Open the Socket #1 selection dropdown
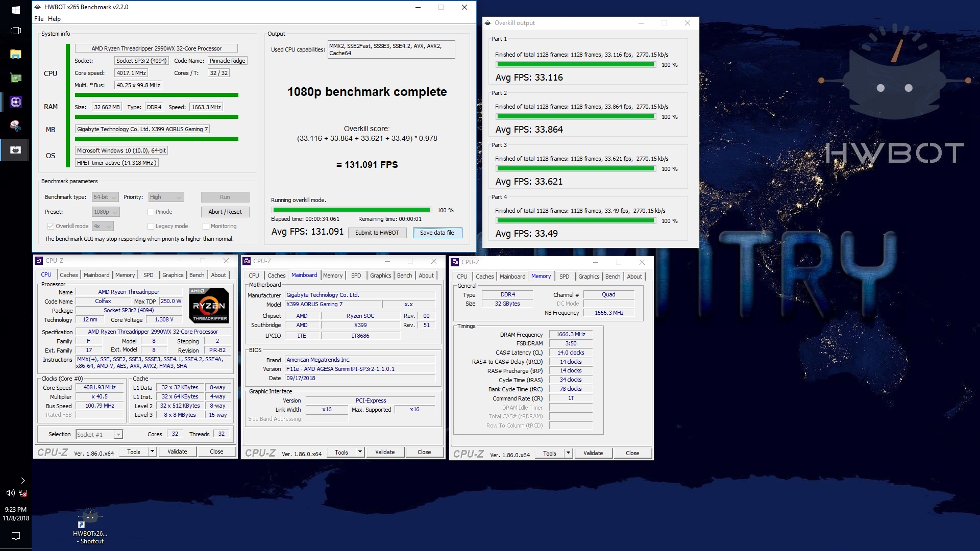980x551 pixels. [x=99, y=435]
